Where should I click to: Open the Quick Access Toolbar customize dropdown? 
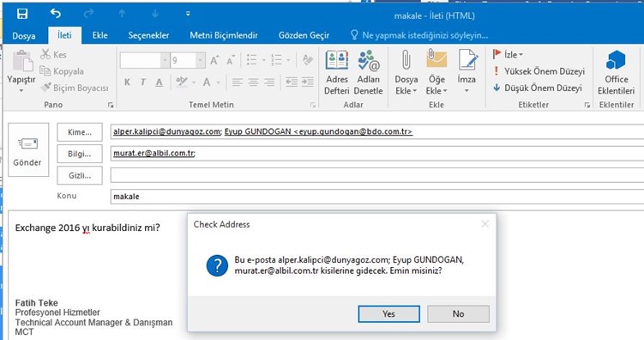pyautogui.click(x=188, y=14)
